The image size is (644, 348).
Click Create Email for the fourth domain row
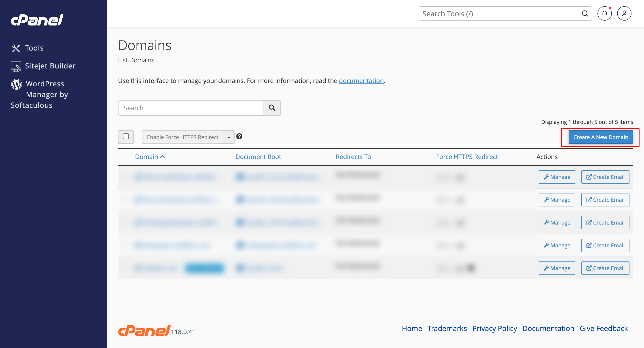pyautogui.click(x=605, y=246)
